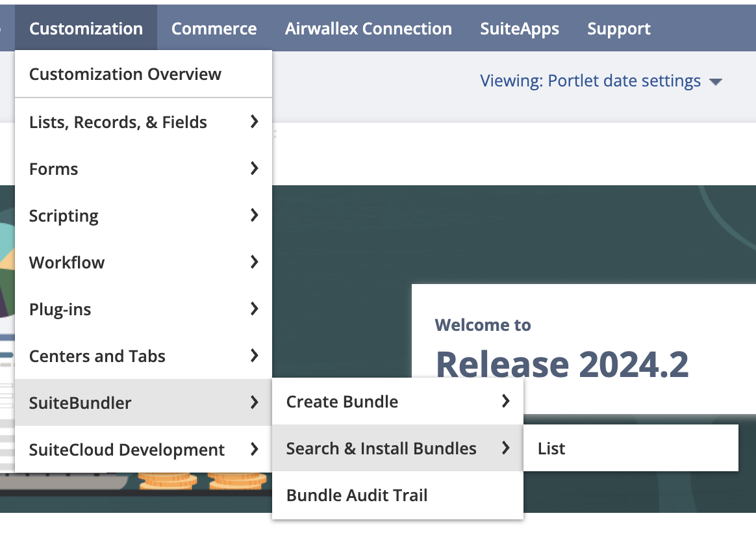Screen dimensions: 756x533
Task: Click the arrow beside Portlet date settings
Action: tap(716, 82)
